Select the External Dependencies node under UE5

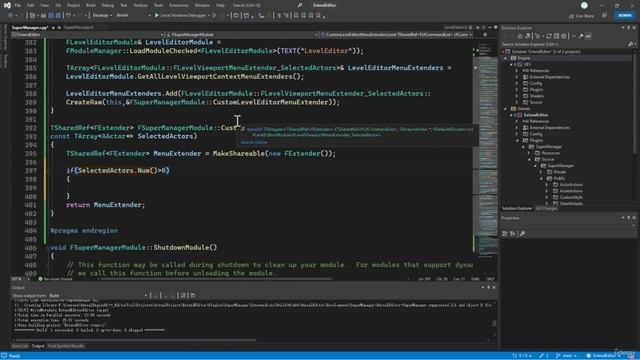(549, 77)
